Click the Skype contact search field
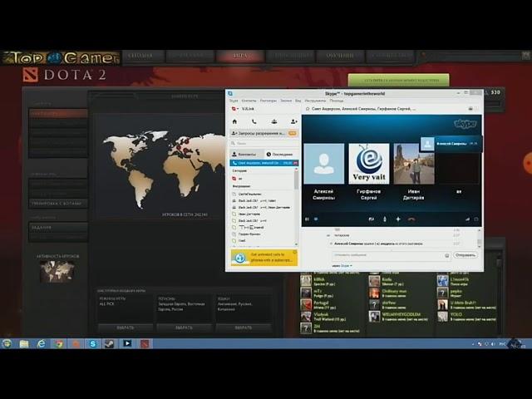The height and width of the screenshot is (399, 532). [264, 144]
